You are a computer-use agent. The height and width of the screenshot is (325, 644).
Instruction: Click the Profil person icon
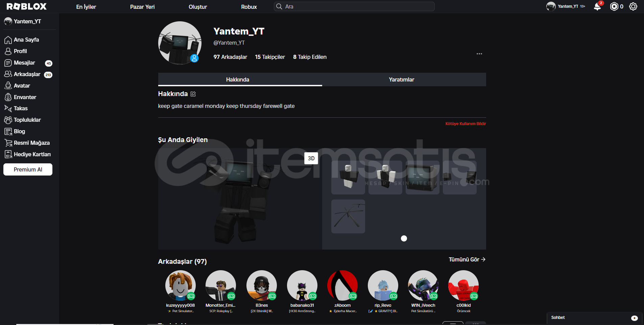tap(8, 51)
